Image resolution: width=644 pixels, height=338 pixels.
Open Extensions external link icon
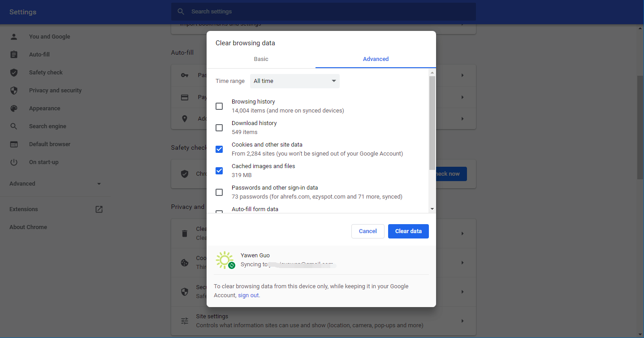(99, 209)
